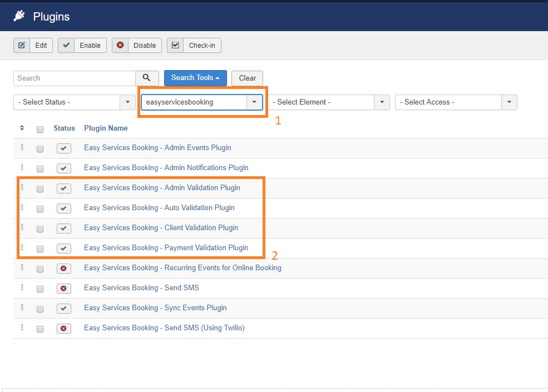Click the red Disable cross icon
This screenshot has height=392, width=548.
pos(120,46)
